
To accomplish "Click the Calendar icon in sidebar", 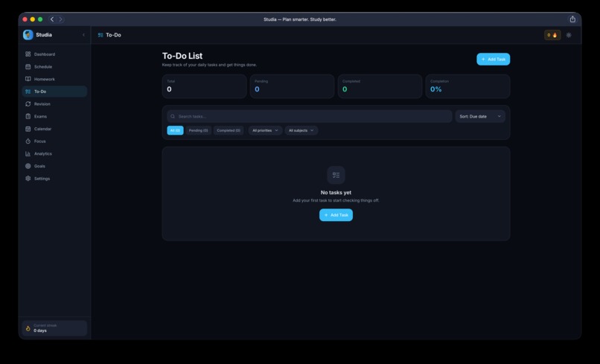I will tap(28, 129).
